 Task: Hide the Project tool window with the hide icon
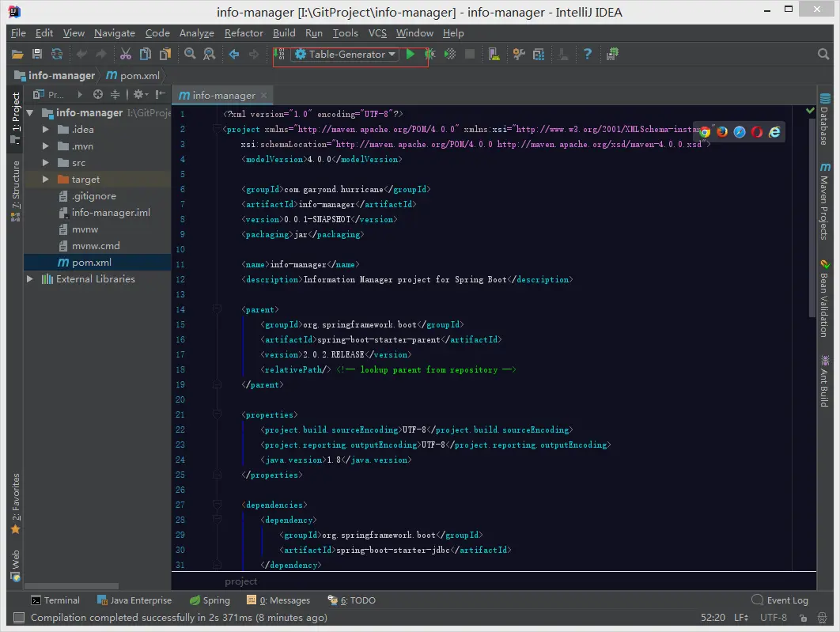(x=161, y=95)
